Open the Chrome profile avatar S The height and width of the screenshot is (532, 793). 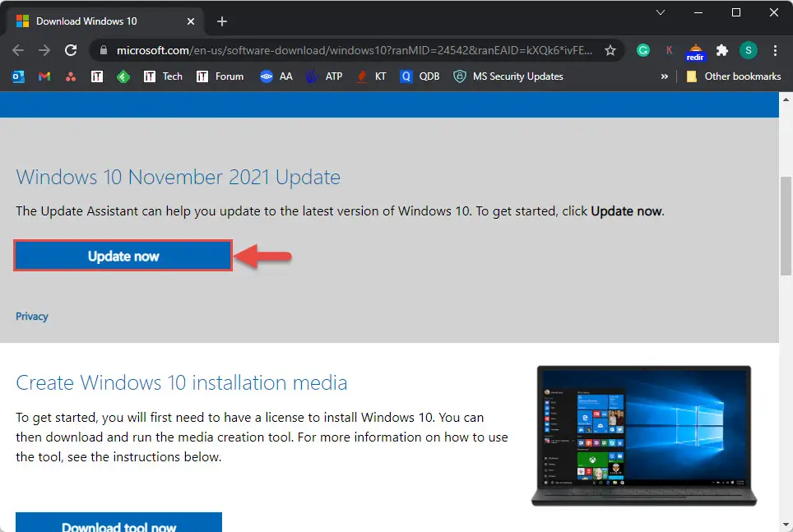[749, 50]
